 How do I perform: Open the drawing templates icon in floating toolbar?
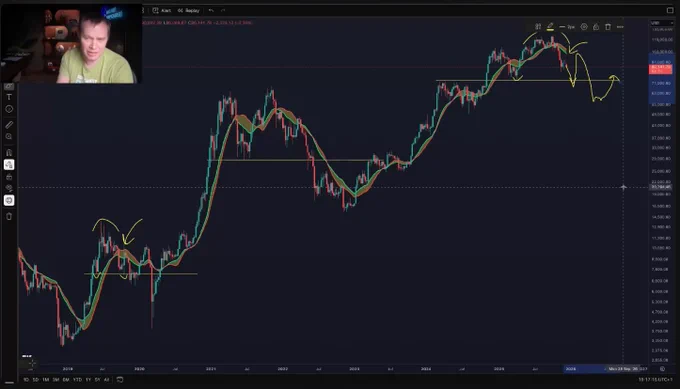tap(538, 27)
